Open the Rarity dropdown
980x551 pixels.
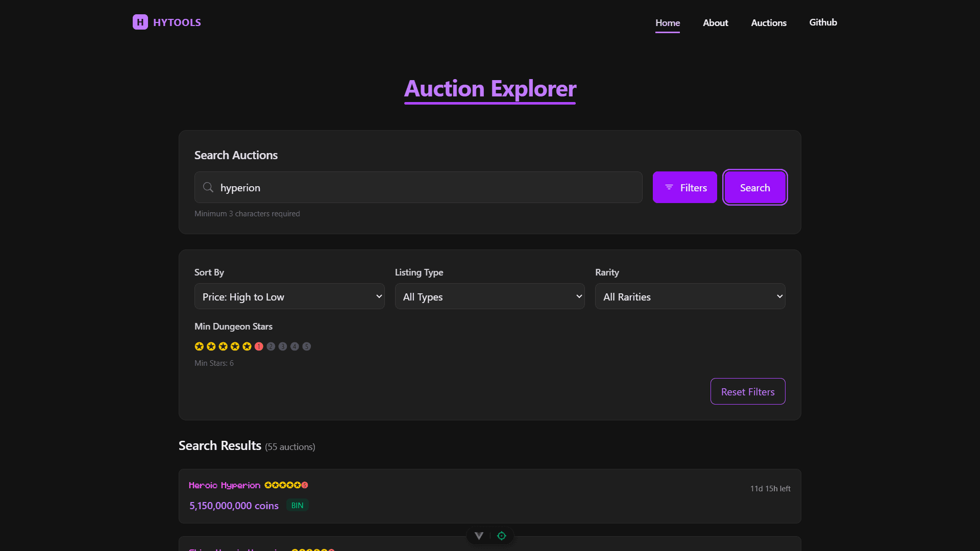690,296
